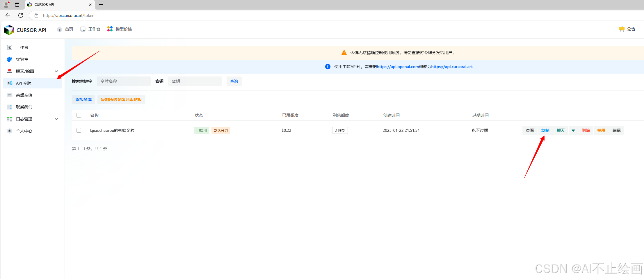Click the 余额充值 card icon

(10, 95)
